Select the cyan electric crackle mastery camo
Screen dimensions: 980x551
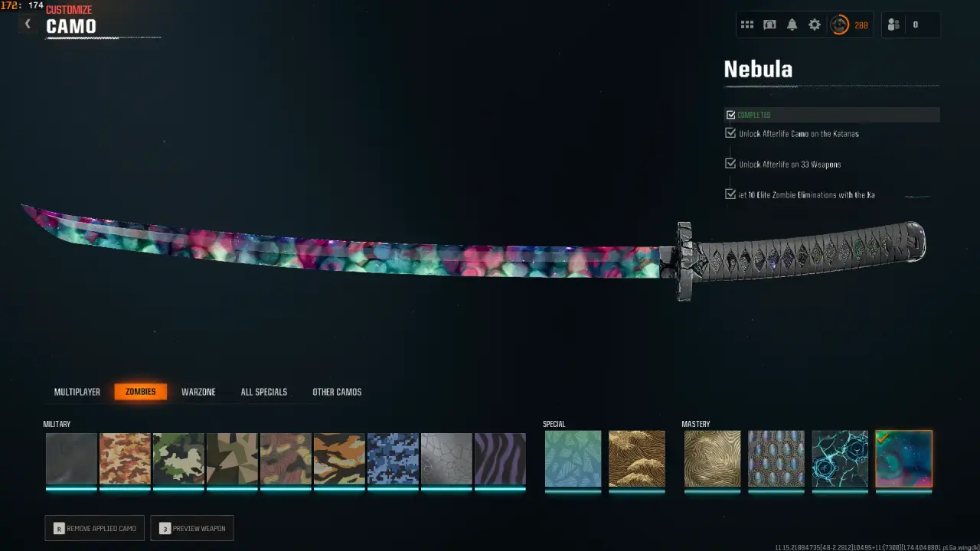tap(840, 459)
